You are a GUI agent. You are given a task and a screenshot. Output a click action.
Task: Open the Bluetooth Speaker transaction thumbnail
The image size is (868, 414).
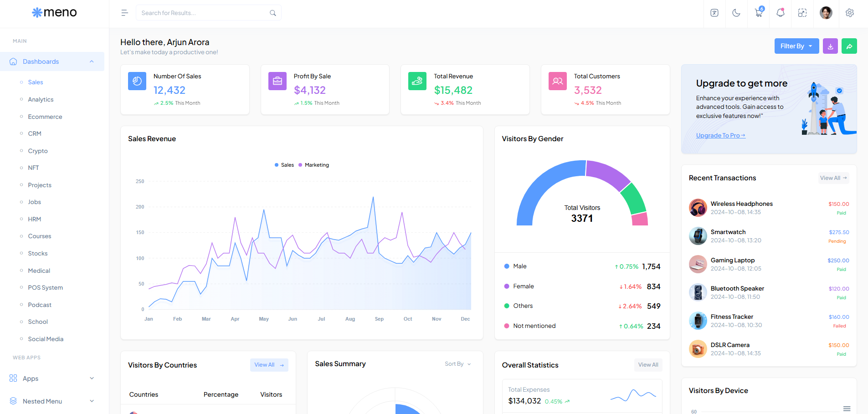(x=698, y=292)
